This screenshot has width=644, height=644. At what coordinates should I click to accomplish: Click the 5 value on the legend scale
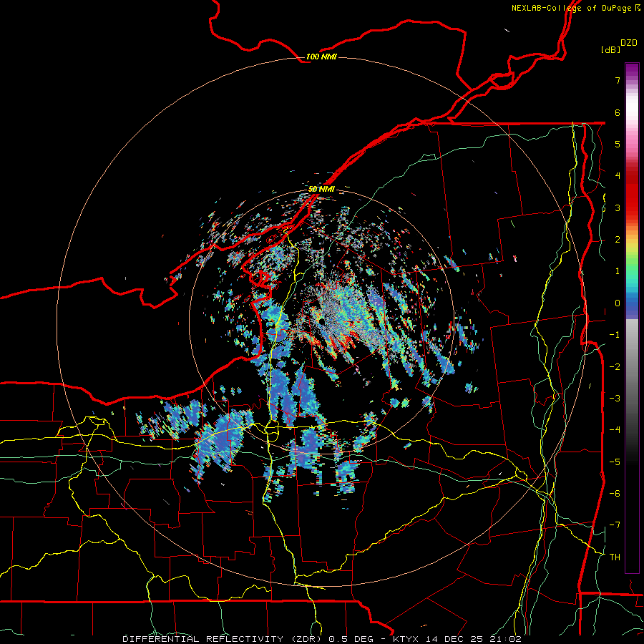pos(618,144)
